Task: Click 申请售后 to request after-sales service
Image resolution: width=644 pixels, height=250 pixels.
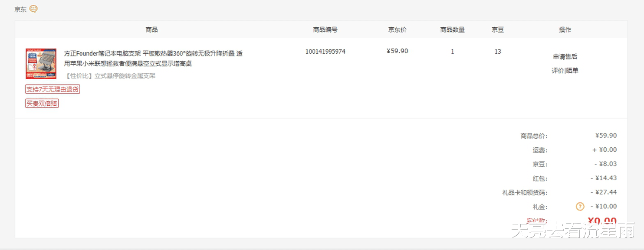Action: click(565, 57)
